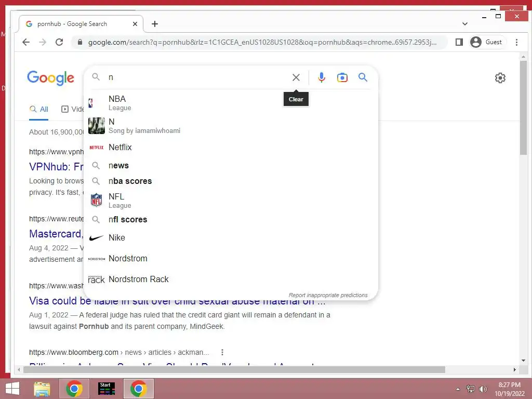
Task: Select the NFL League suggestion
Action: point(231,201)
